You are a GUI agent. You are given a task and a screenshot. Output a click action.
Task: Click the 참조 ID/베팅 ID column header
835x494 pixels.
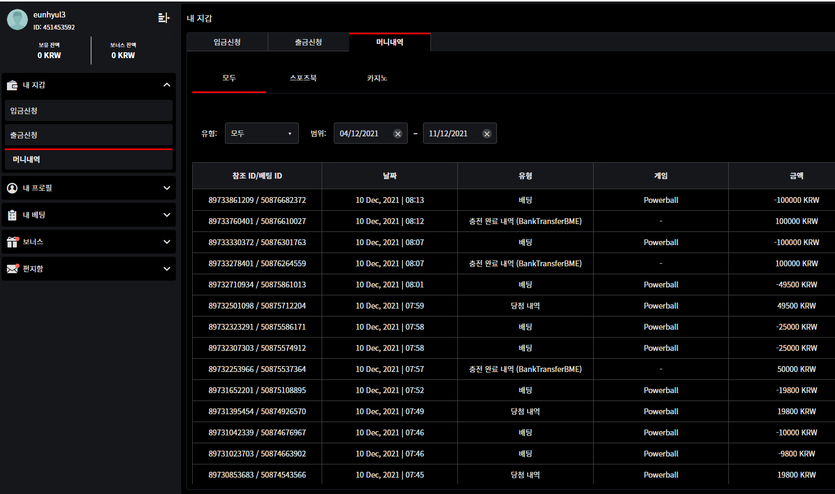click(x=257, y=176)
